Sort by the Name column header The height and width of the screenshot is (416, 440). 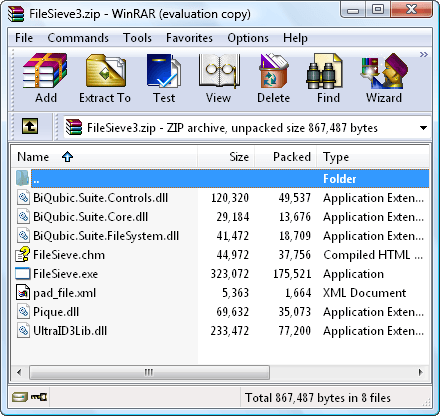104,157
